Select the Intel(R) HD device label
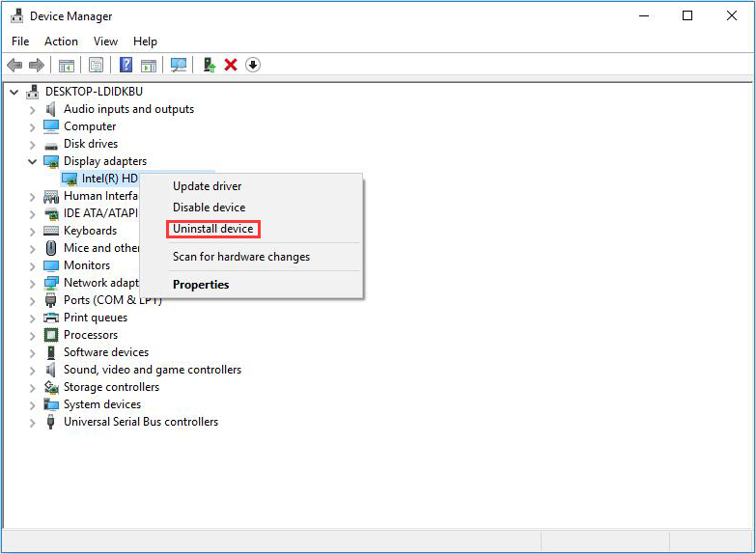The image size is (756, 554). tap(110, 179)
